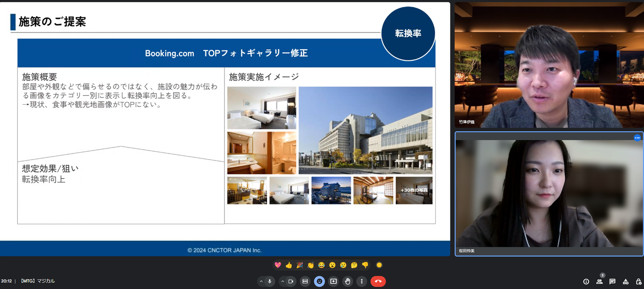The height and width of the screenshot is (289, 644).
Task: Open the present now screen-share button
Action: [333, 281]
